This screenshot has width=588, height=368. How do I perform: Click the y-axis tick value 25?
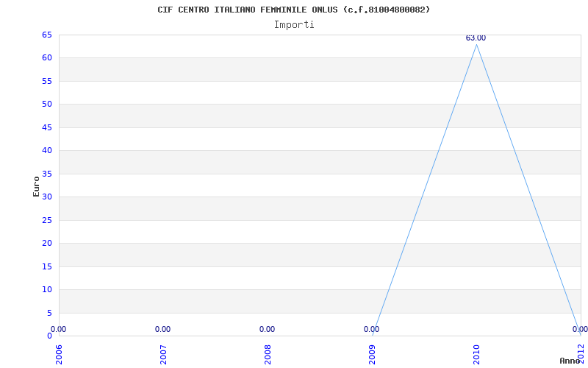(x=47, y=220)
